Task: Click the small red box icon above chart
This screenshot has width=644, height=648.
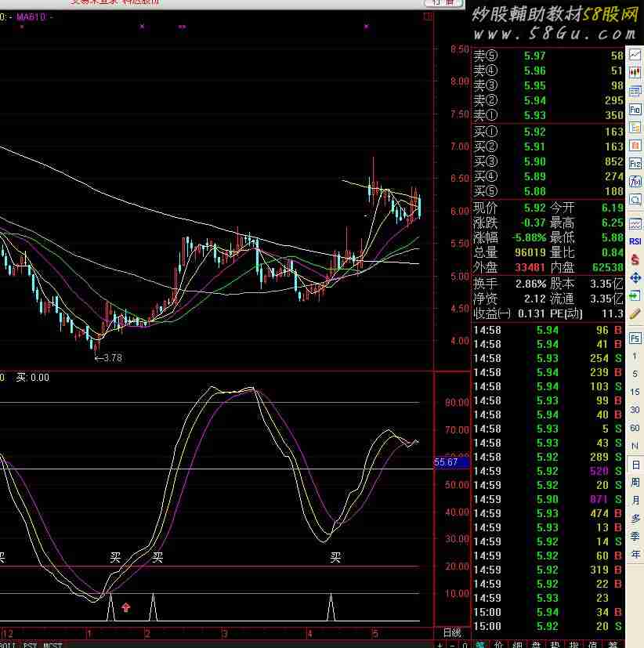Action: (x=429, y=16)
